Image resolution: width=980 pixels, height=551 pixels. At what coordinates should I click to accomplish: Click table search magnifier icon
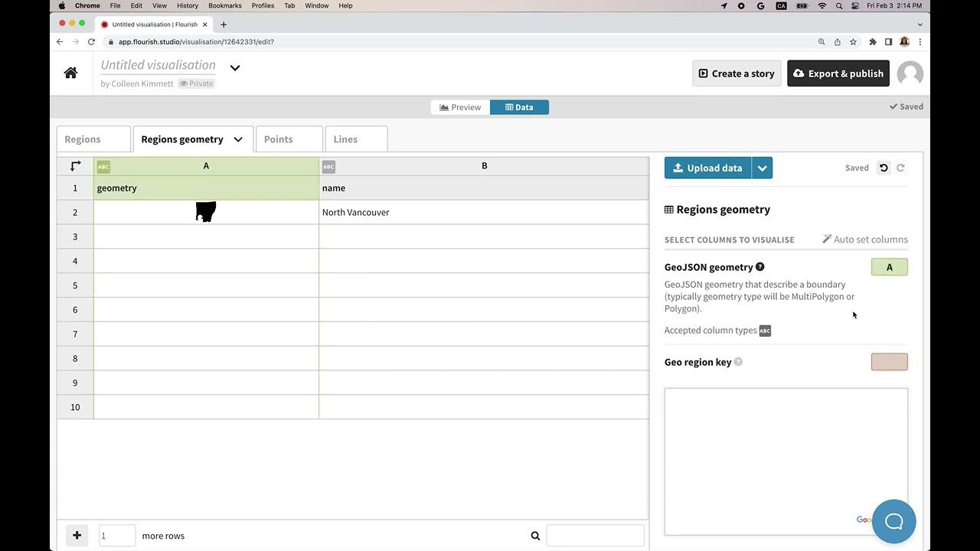535,536
